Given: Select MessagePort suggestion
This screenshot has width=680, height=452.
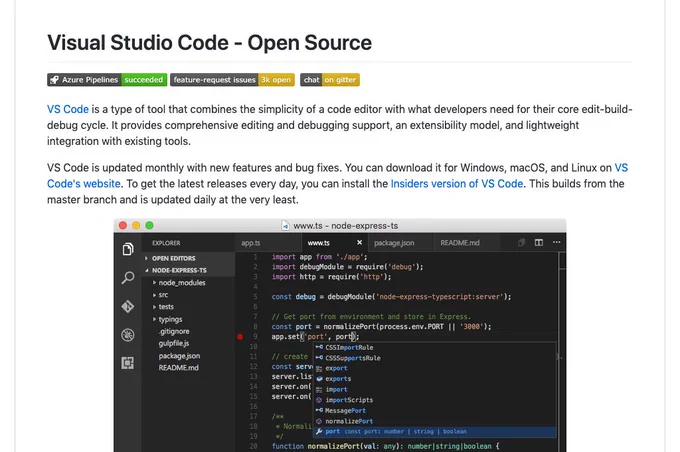Looking at the screenshot, I should pos(435,410).
